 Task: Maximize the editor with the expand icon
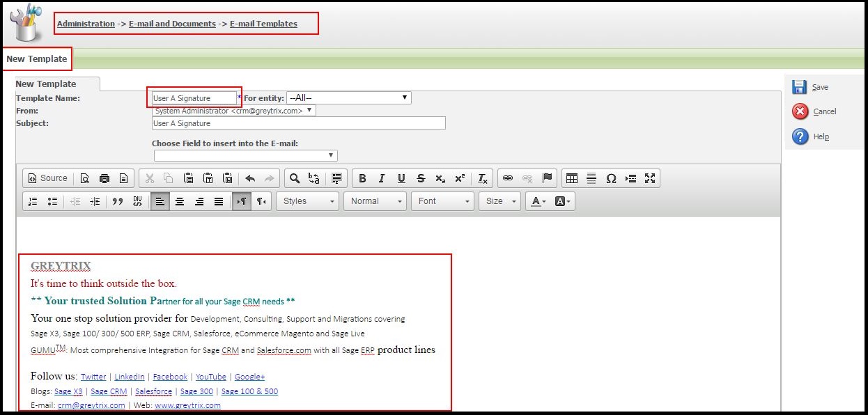(650, 178)
